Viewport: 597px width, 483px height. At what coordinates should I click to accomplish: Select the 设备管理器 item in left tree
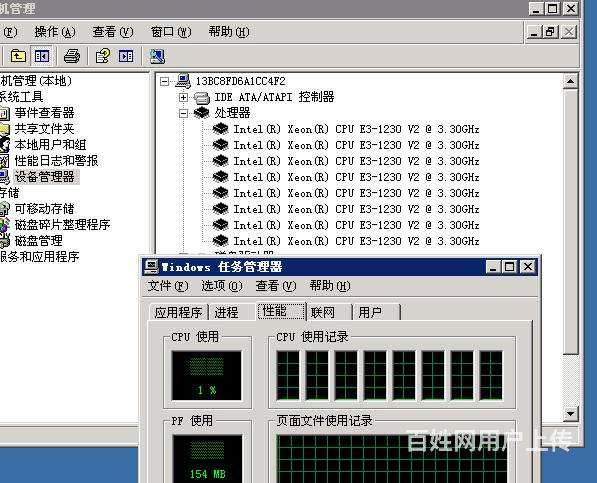(x=44, y=177)
